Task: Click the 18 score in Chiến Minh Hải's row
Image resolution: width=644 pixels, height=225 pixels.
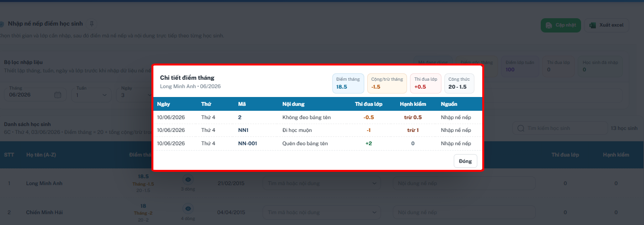Action: [x=143, y=206]
